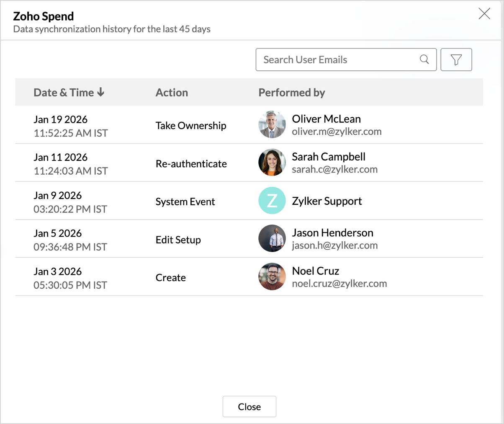The image size is (504, 424).
Task: Select the System Event row
Action: 185,202
